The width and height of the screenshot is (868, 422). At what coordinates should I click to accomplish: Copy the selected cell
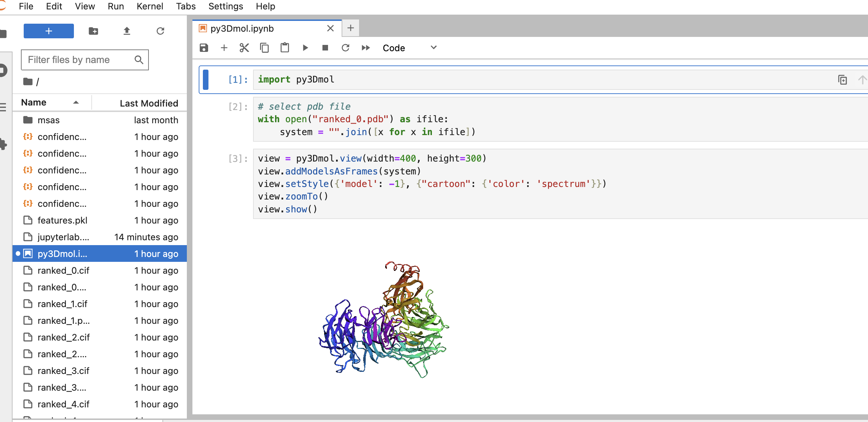265,48
